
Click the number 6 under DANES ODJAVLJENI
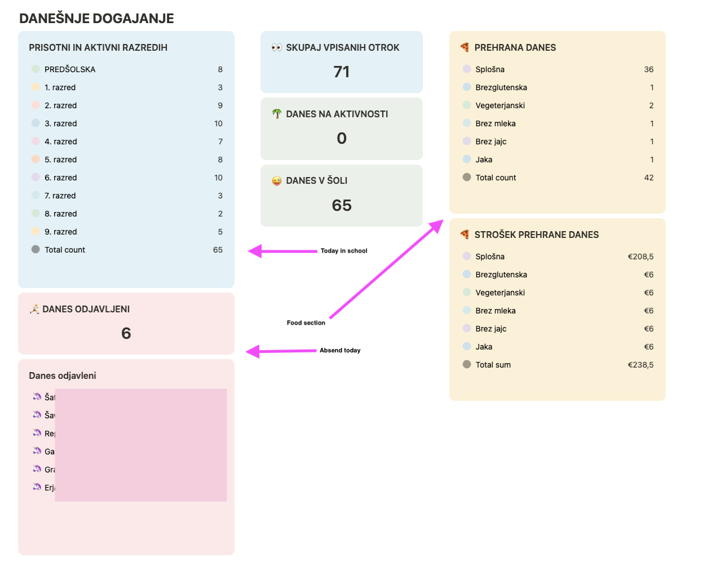click(126, 334)
